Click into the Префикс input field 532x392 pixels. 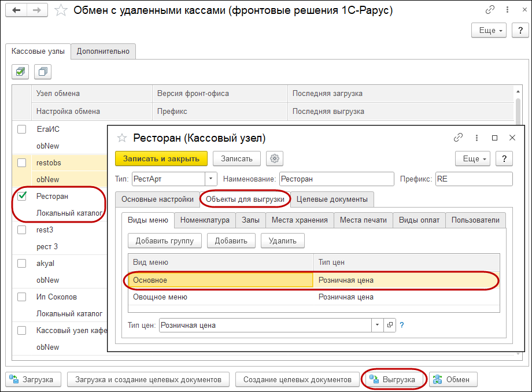(x=474, y=179)
